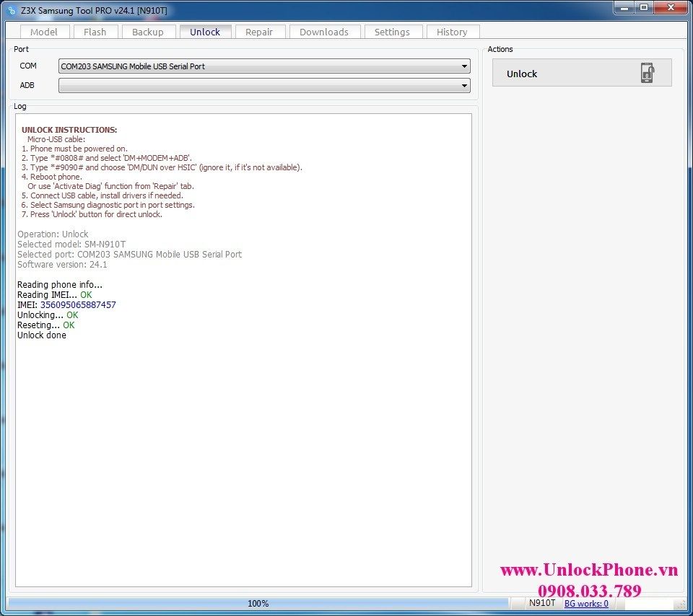Click the phone padlock icon in Actions
The image size is (693, 616).
[x=647, y=74]
